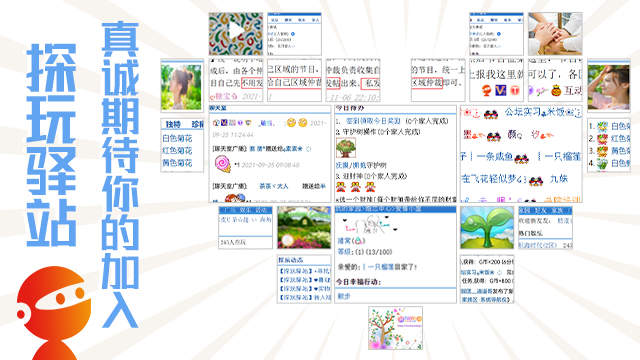Image resolution: width=640 pixels, height=360 pixels.
Task: Click the 探玩驿站 title text
Action: [x=51, y=145]
